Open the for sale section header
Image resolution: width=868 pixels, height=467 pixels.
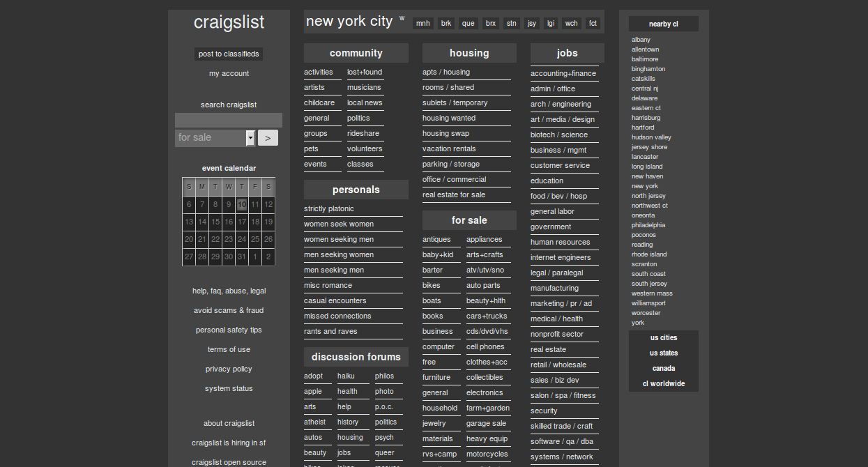pos(469,220)
